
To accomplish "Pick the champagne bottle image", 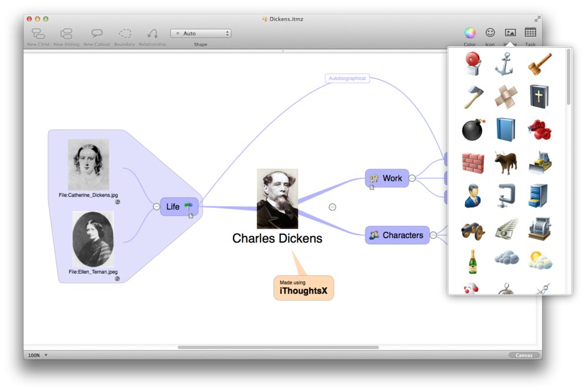I will (x=473, y=262).
